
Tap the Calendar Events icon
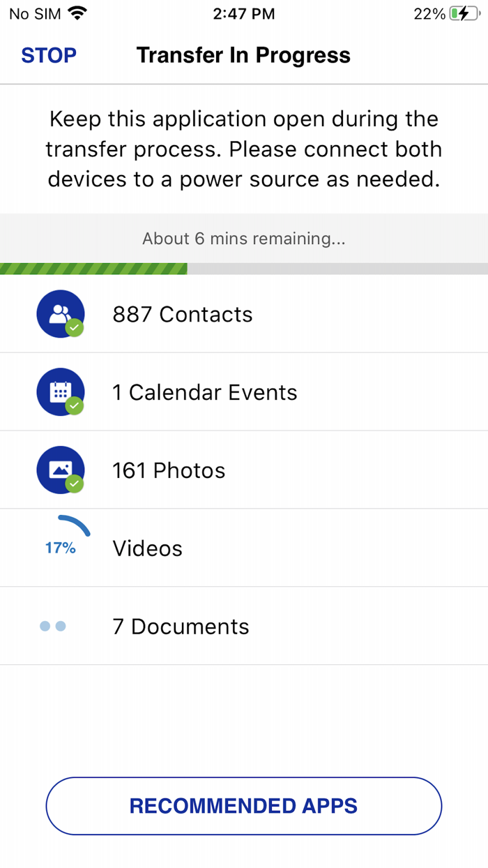[x=60, y=391]
